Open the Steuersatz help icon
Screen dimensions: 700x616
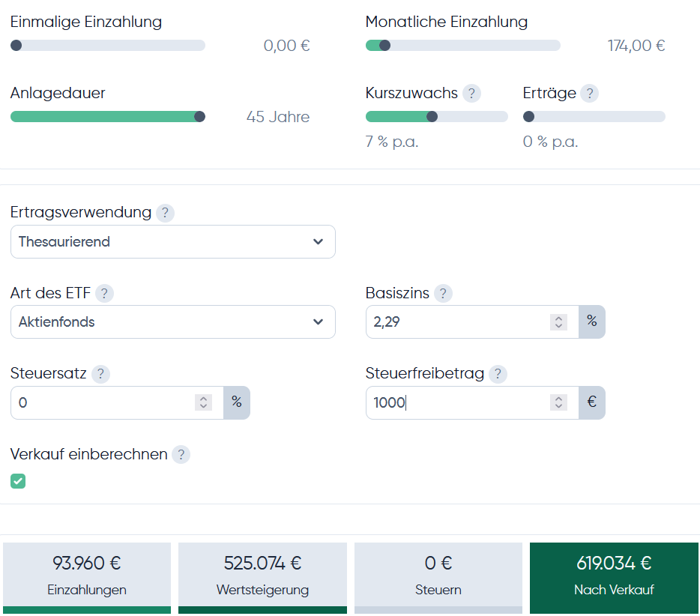[x=100, y=373]
